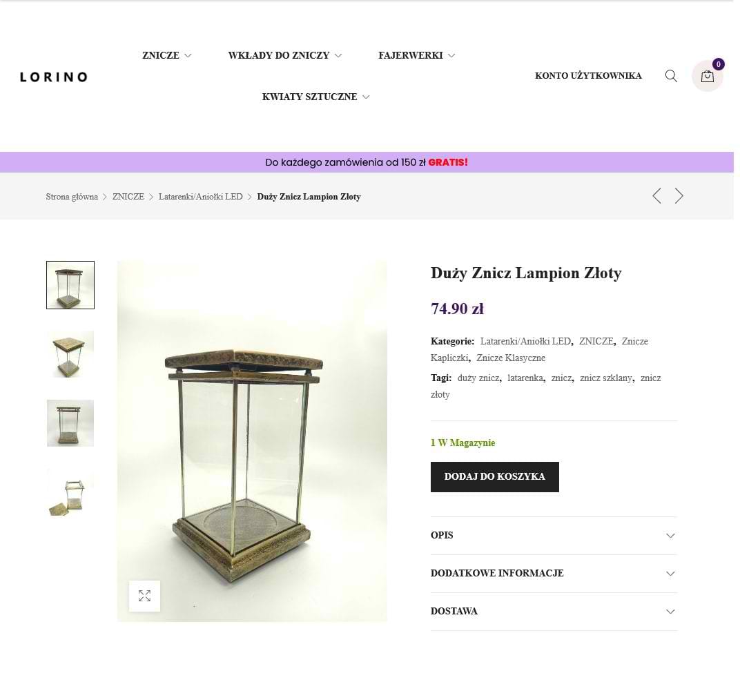Open the WKŁADY DO ZNICZY menu

click(x=284, y=55)
